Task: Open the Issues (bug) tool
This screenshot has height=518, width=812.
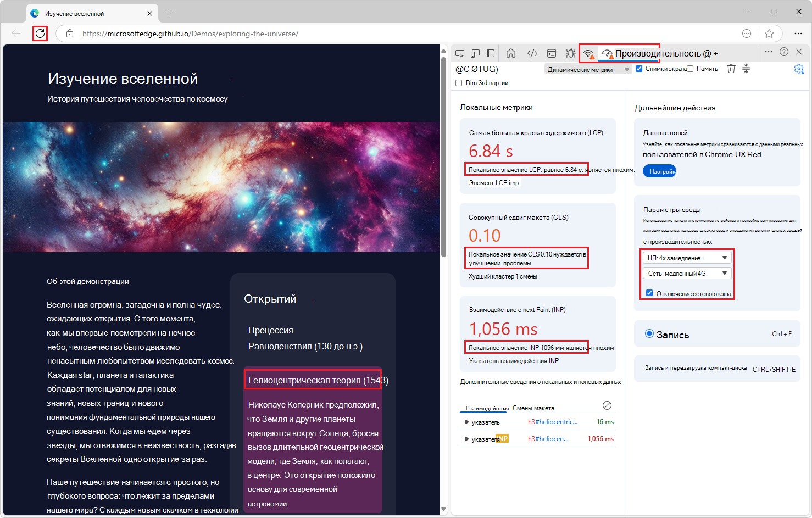Action: 570,53
